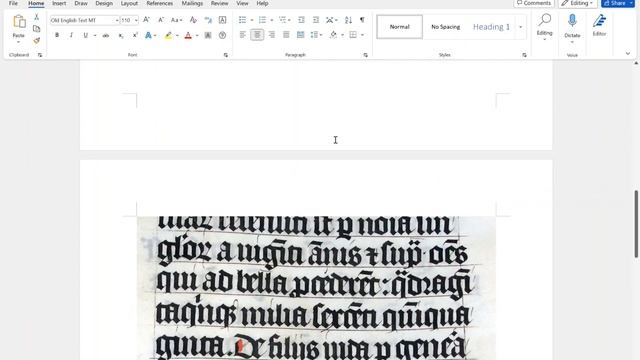Open the Change Case dropdown
The image size is (640, 360).
[x=176, y=20]
